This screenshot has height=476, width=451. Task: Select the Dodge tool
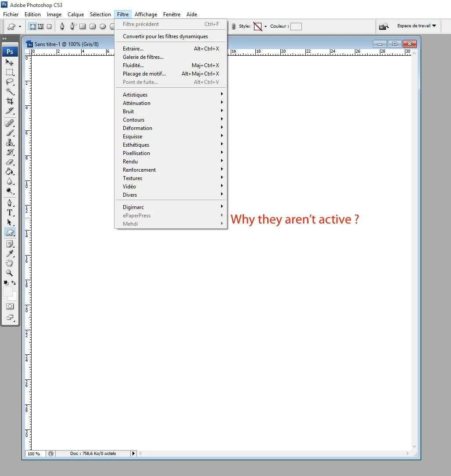point(10,191)
